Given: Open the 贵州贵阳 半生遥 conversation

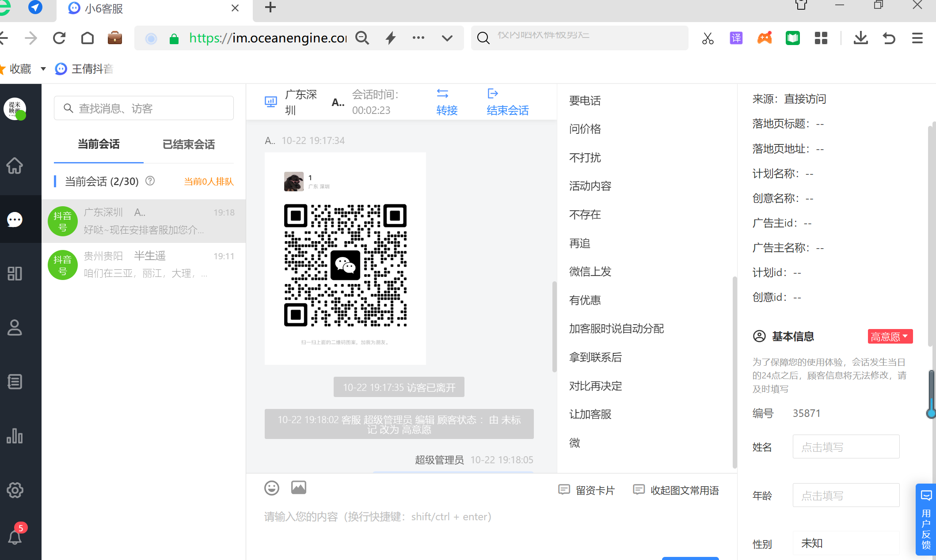Looking at the screenshot, I should coord(144,265).
